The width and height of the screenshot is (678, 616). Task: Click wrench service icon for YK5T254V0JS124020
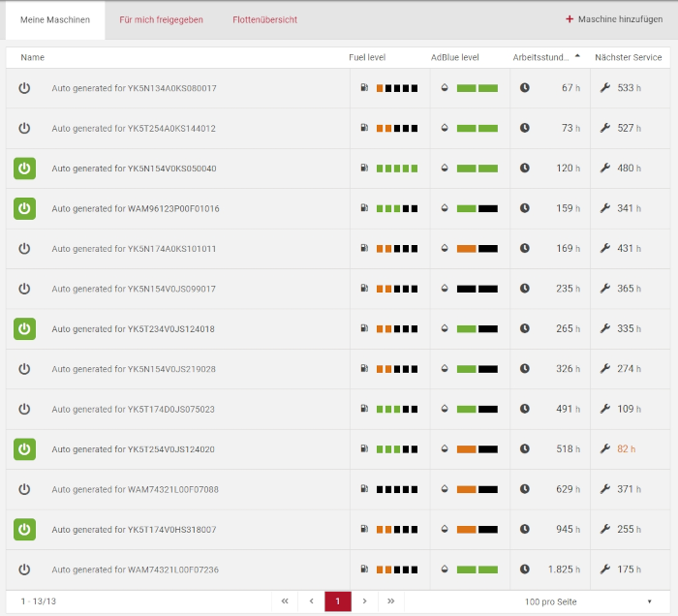click(x=605, y=449)
